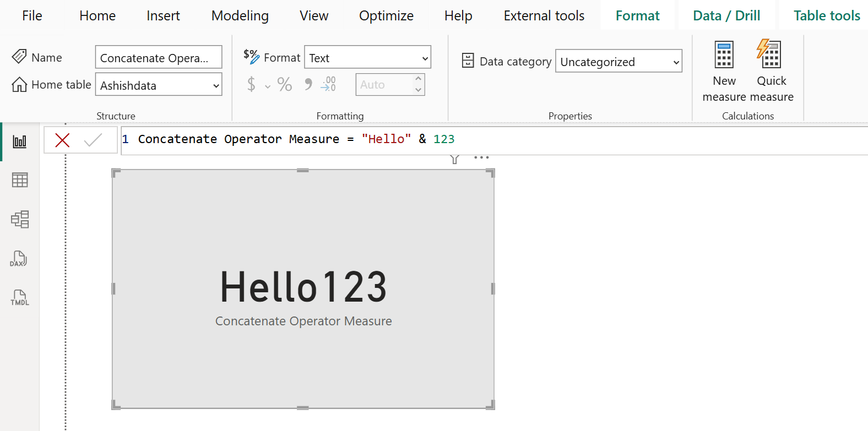Open the Model view icon
This screenshot has width=868, height=431.
click(x=20, y=219)
